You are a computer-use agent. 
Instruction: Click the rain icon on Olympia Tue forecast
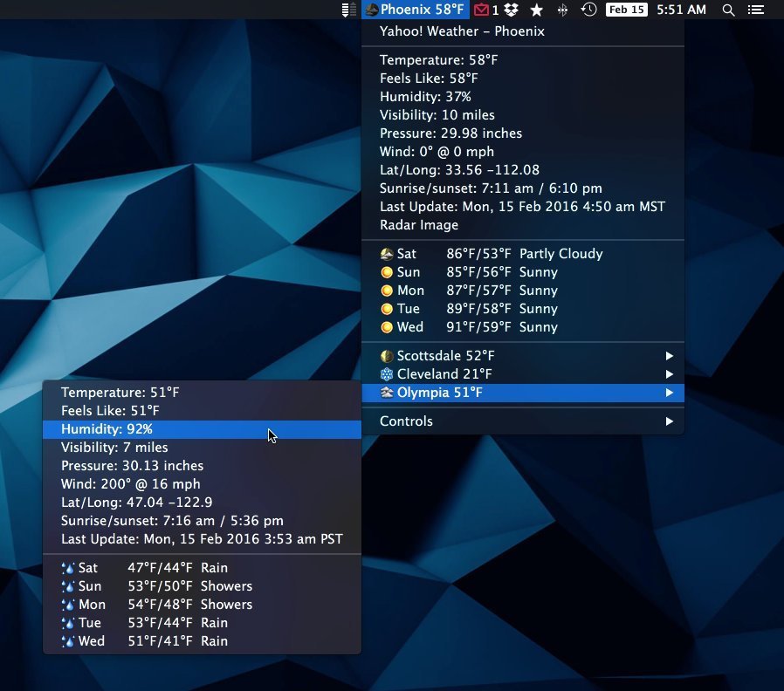[68, 623]
